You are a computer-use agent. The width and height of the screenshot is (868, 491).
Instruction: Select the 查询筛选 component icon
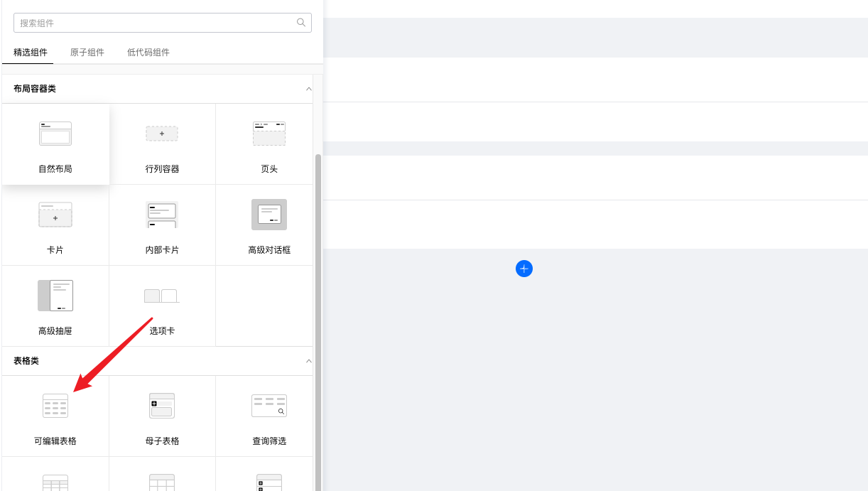click(x=269, y=406)
